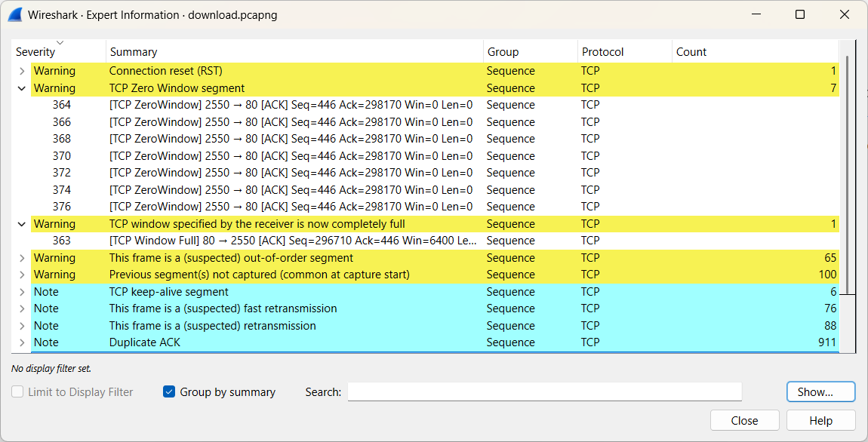This screenshot has width=868, height=442.
Task: Select packet 364 ZeroWindow entry
Action: [291, 105]
